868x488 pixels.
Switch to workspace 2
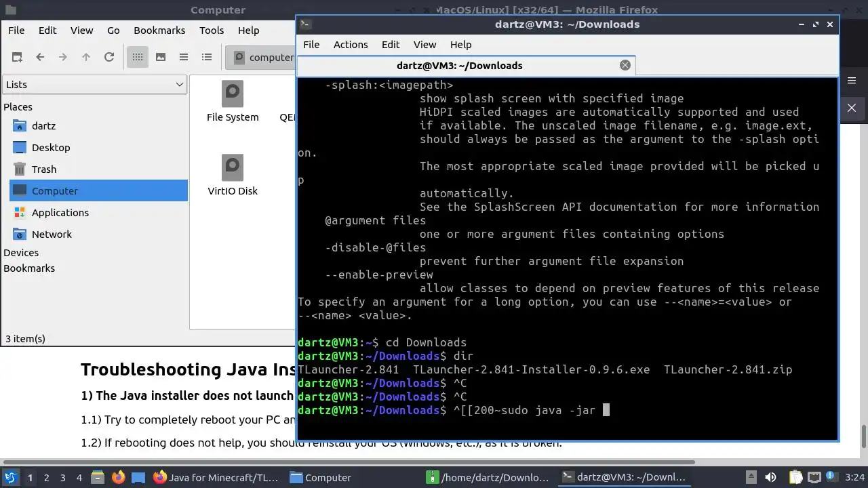pyautogui.click(x=46, y=478)
